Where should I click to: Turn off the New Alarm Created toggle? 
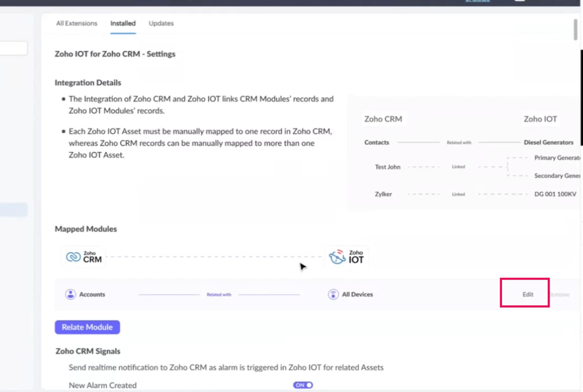[x=303, y=385]
